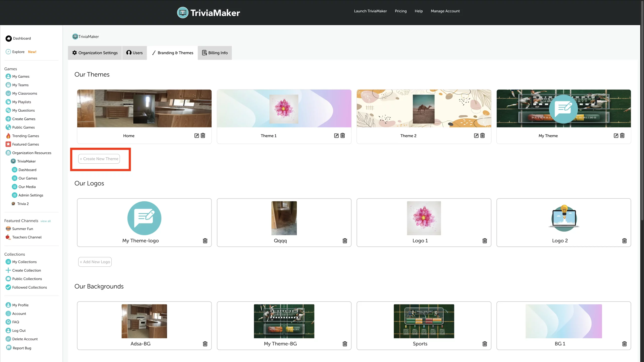
Task: Open the Users tab
Action: 135,53
